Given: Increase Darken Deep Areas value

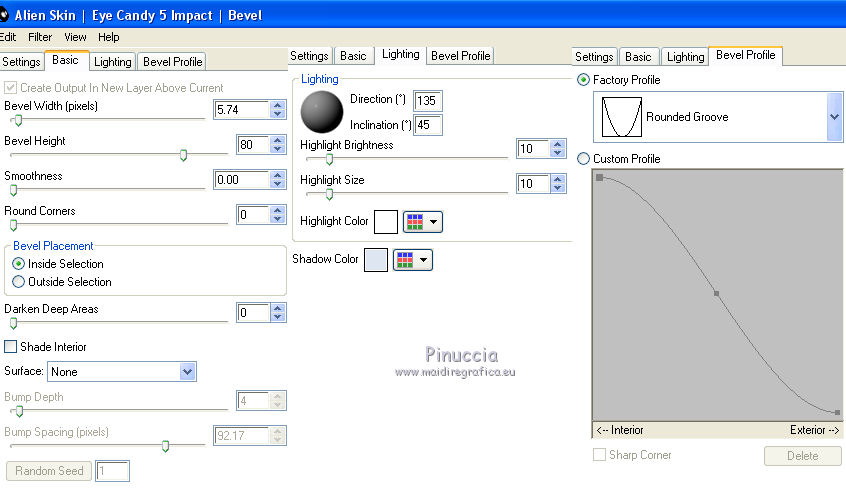Looking at the screenshot, I should click(278, 308).
